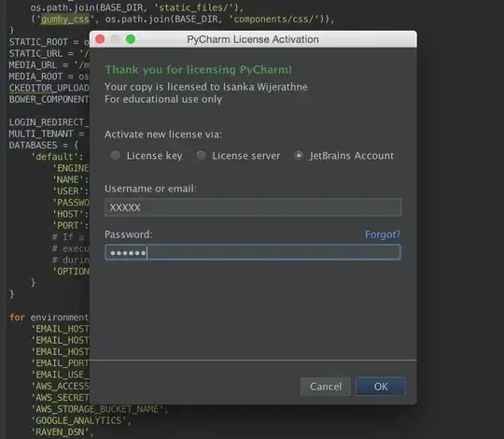
Task: Open the Forgot? password link
Action: coord(383,234)
